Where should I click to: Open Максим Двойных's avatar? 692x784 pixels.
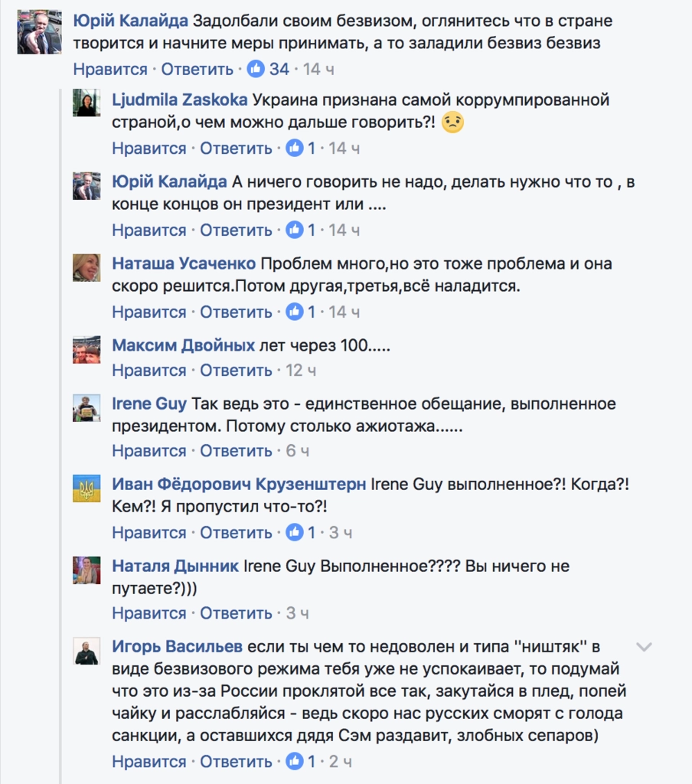point(86,349)
